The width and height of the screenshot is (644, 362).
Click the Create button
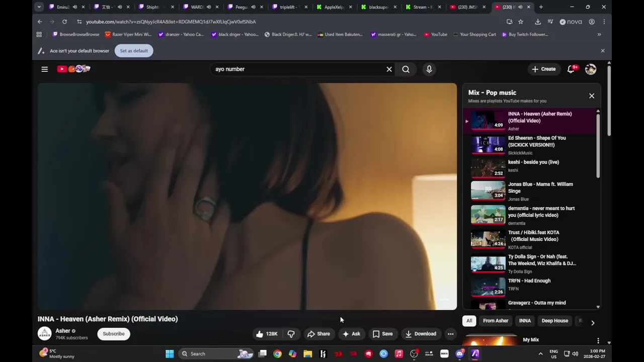(x=544, y=69)
